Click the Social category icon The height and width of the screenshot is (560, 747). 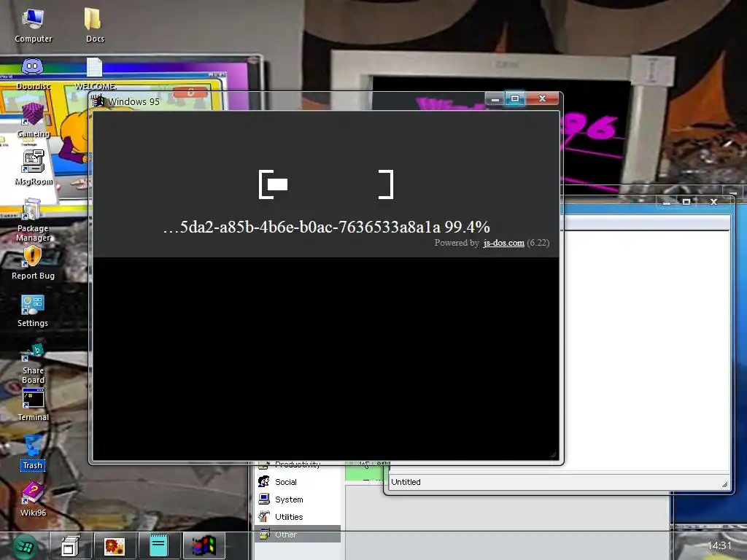coord(264,481)
